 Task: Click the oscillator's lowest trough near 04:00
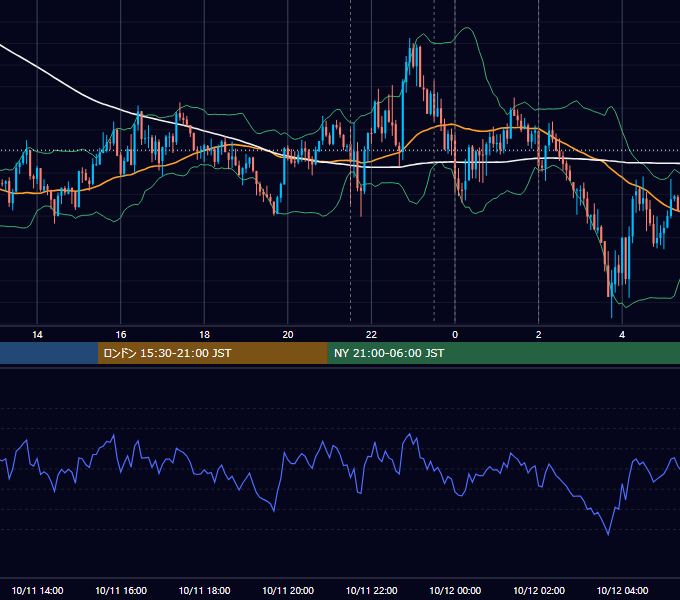tap(608, 535)
